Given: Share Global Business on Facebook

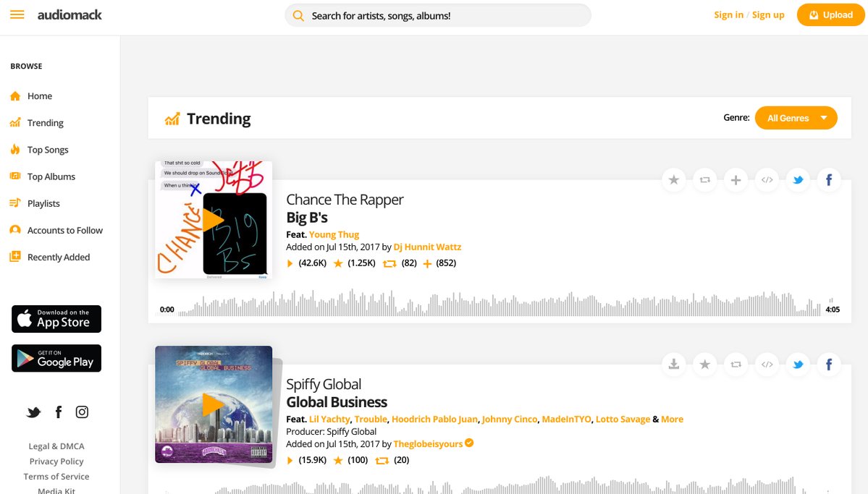Looking at the screenshot, I should point(829,365).
